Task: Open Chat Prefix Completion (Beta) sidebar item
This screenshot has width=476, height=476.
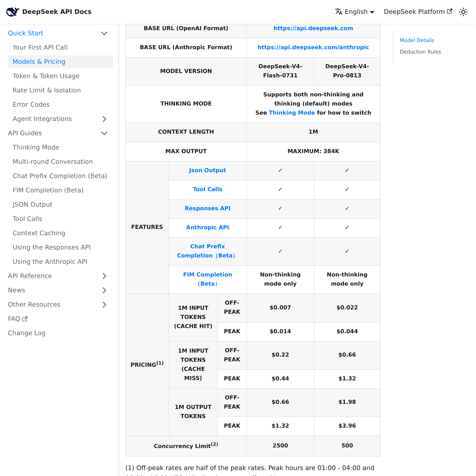Action: [60, 176]
